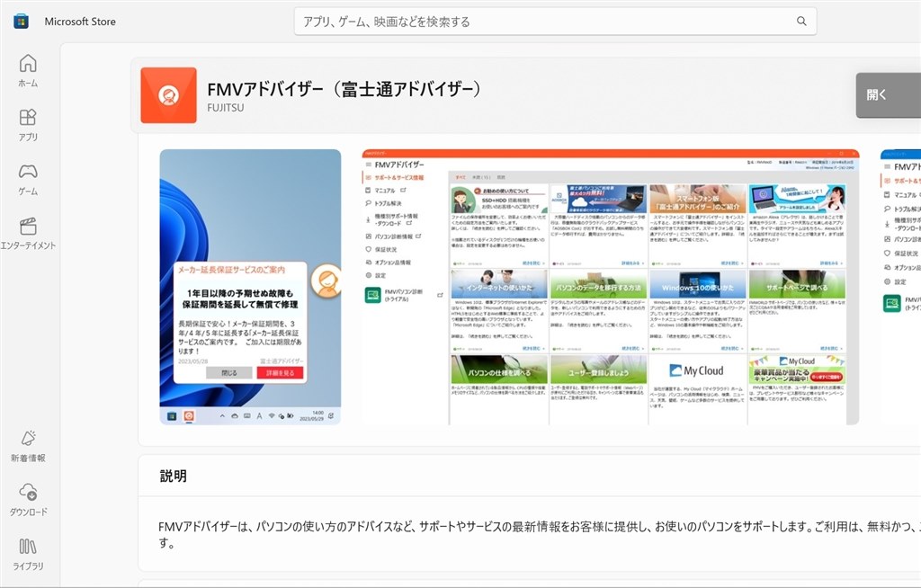Image resolution: width=921 pixels, height=588 pixels.
Task: Click the 説明 section heading
Action: click(174, 476)
